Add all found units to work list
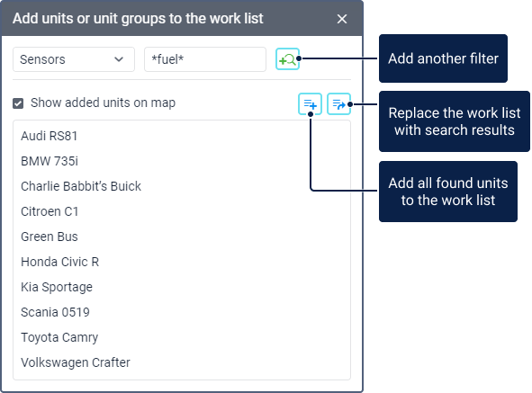532x393 pixels. pyautogui.click(x=310, y=103)
